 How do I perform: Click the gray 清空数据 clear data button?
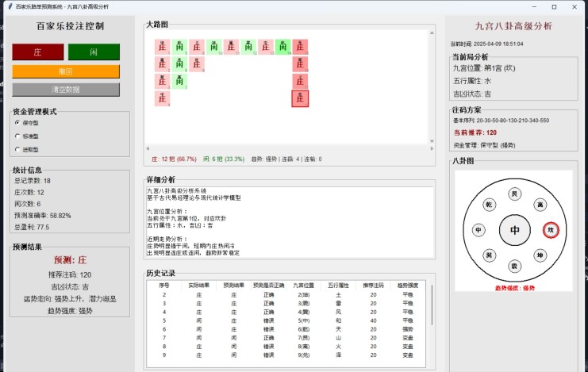(66, 89)
